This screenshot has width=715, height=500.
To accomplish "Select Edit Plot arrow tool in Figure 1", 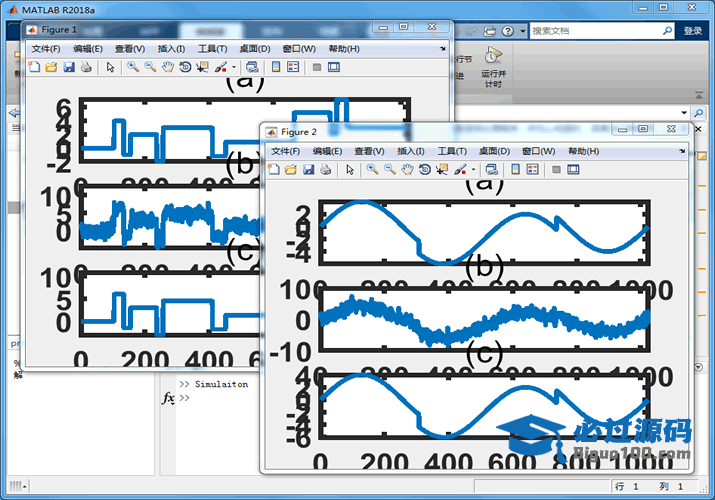I will click(110, 67).
